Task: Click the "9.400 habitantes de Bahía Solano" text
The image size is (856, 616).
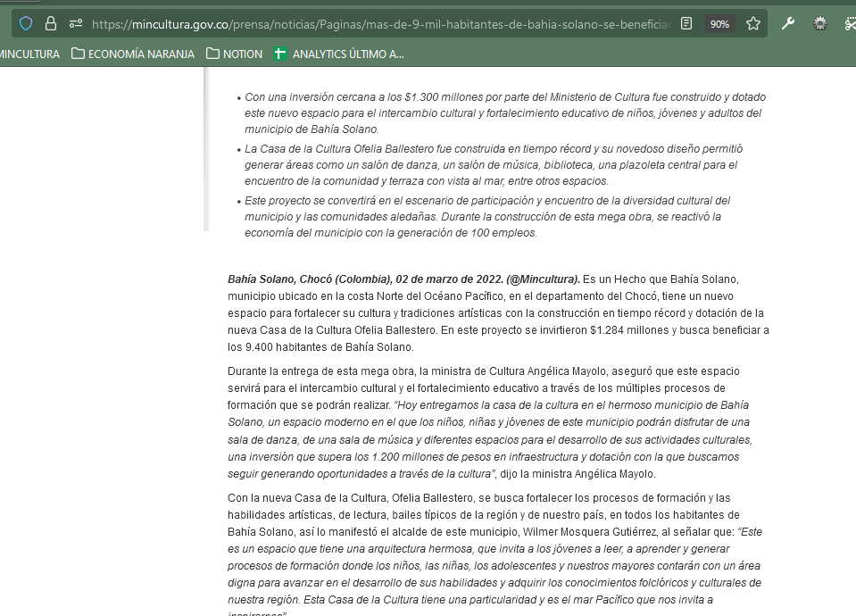Action: point(329,347)
